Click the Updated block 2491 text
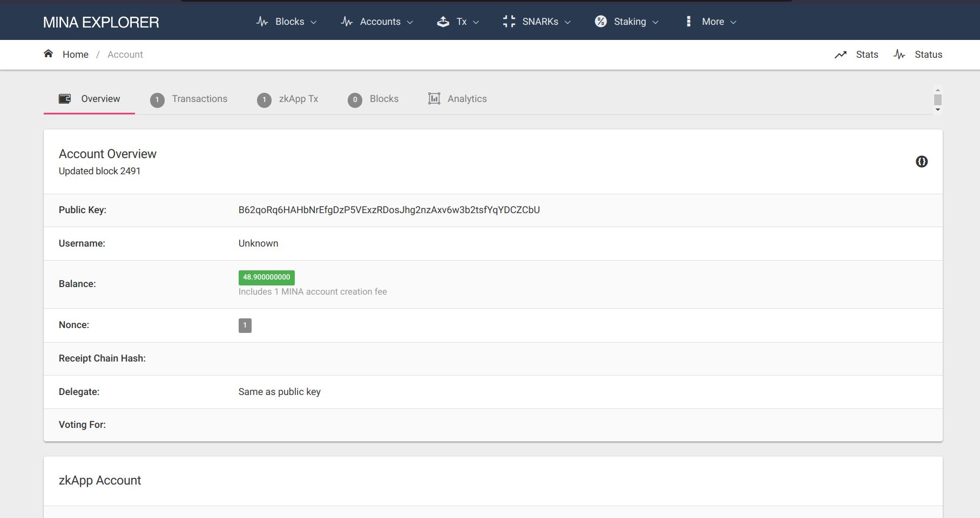Image resolution: width=980 pixels, height=518 pixels. pyautogui.click(x=100, y=171)
